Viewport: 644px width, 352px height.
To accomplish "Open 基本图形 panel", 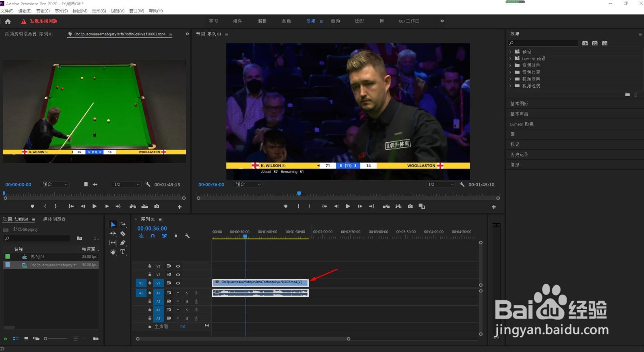I will (x=519, y=104).
